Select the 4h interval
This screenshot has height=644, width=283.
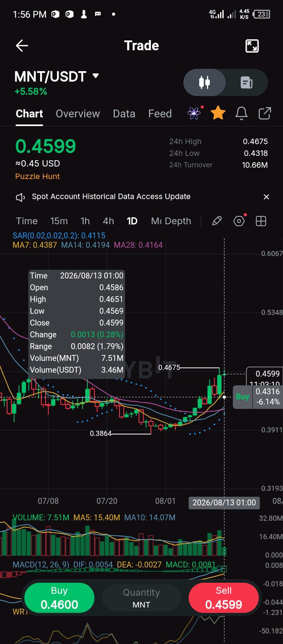point(108,221)
